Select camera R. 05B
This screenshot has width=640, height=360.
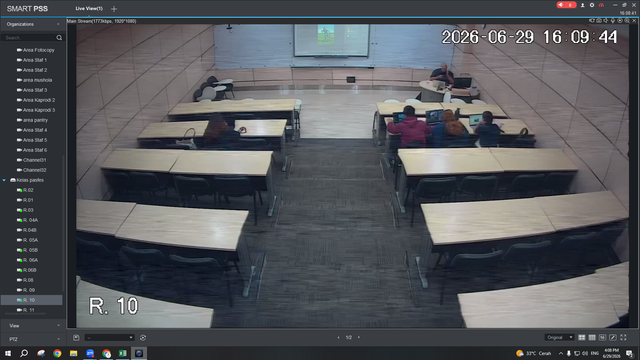click(x=27, y=250)
